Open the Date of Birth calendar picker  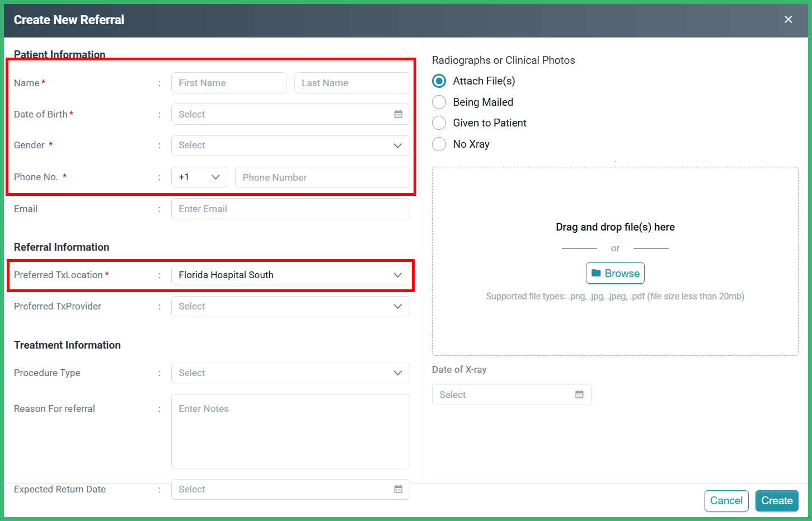(398, 114)
